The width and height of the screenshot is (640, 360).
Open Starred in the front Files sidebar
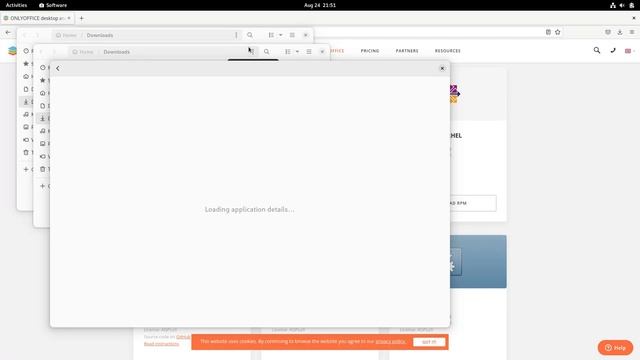click(x=43, y=80)
